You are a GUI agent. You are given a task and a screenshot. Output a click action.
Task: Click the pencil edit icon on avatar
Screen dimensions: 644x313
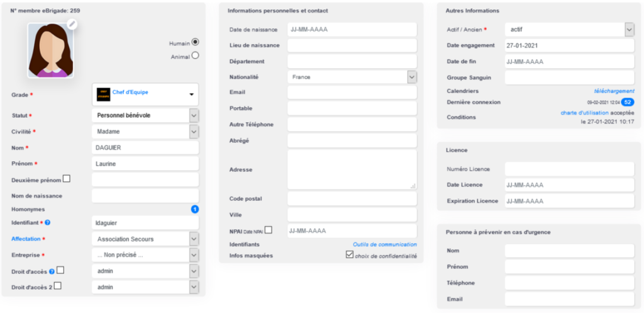[x=72, y=24]
